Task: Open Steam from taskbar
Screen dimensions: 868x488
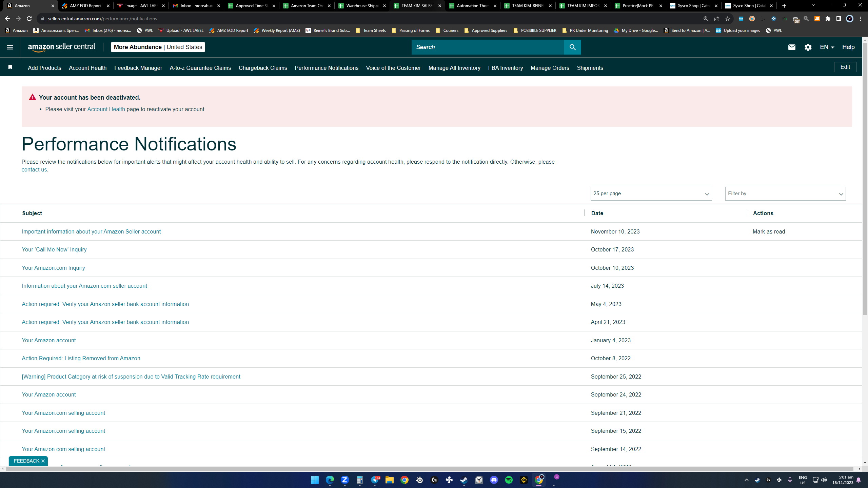Action: [464, 480]
